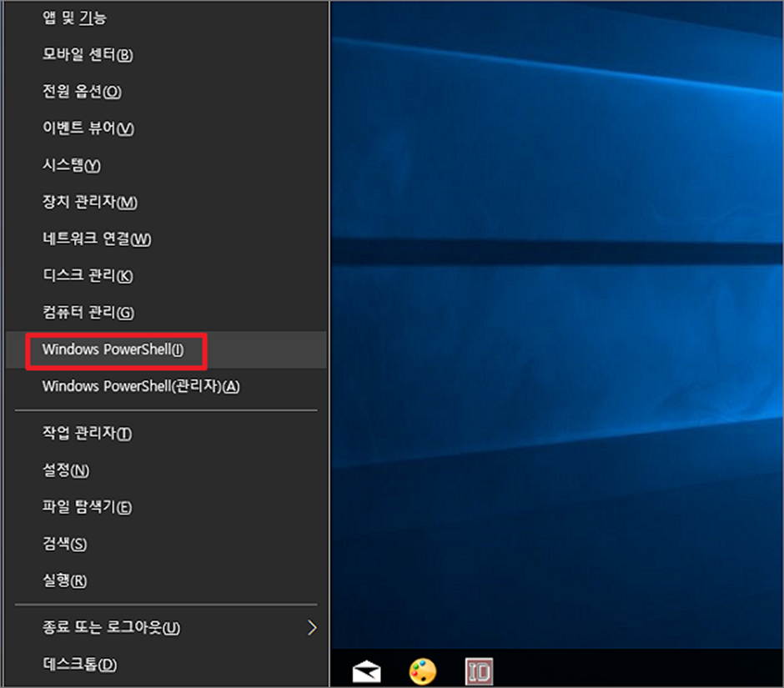Expand 종료 또는 로그아웃(U) submenu
The image size is (784, 688).
[165, 628]
